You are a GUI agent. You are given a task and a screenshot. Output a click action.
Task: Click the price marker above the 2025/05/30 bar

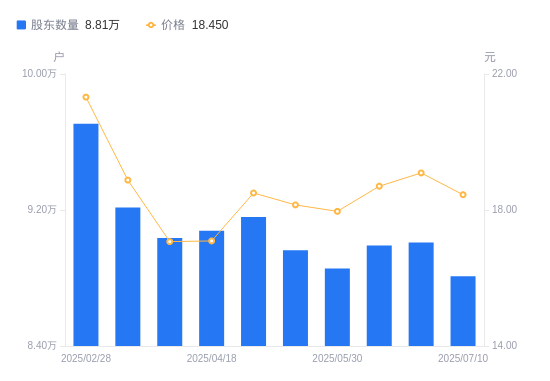[337, 211]
